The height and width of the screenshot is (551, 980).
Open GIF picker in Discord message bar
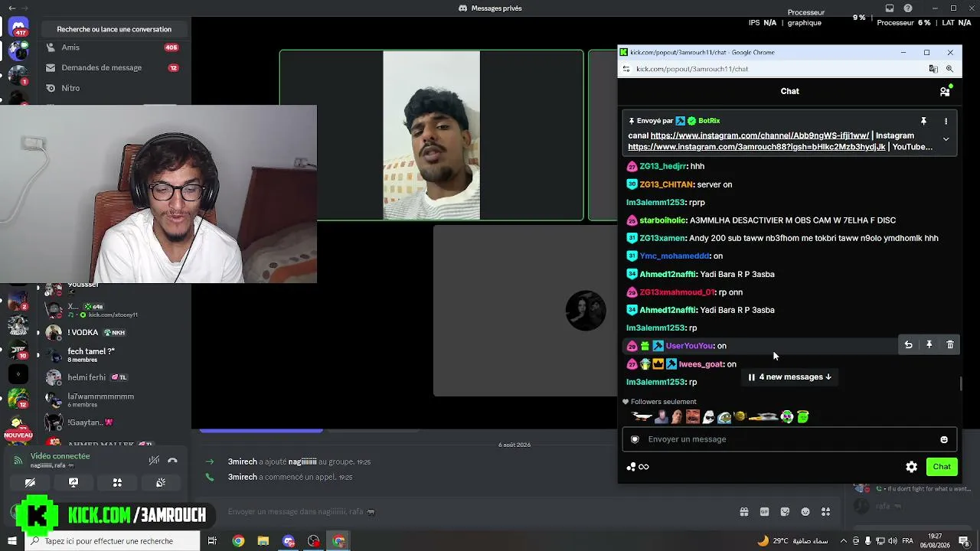click(x=764, y=512)
